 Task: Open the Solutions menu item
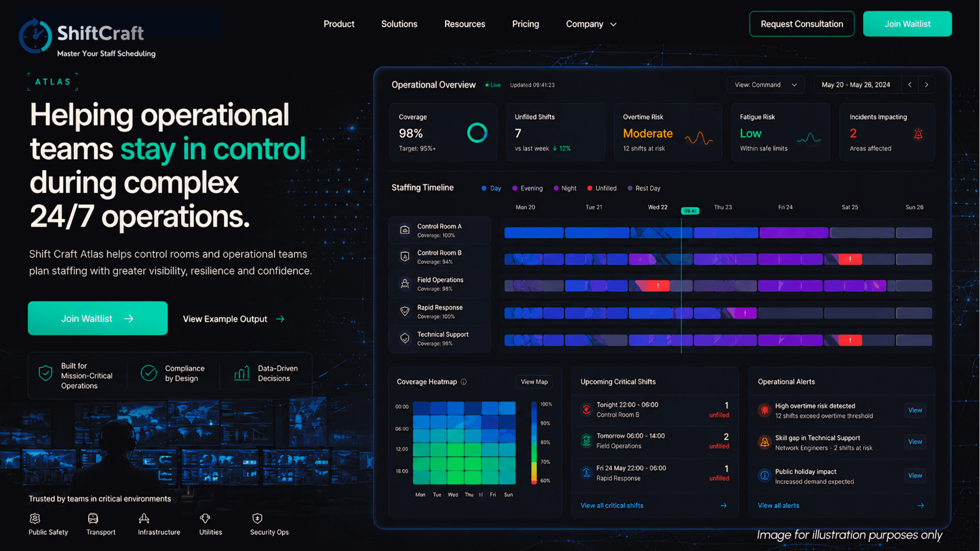399,24
